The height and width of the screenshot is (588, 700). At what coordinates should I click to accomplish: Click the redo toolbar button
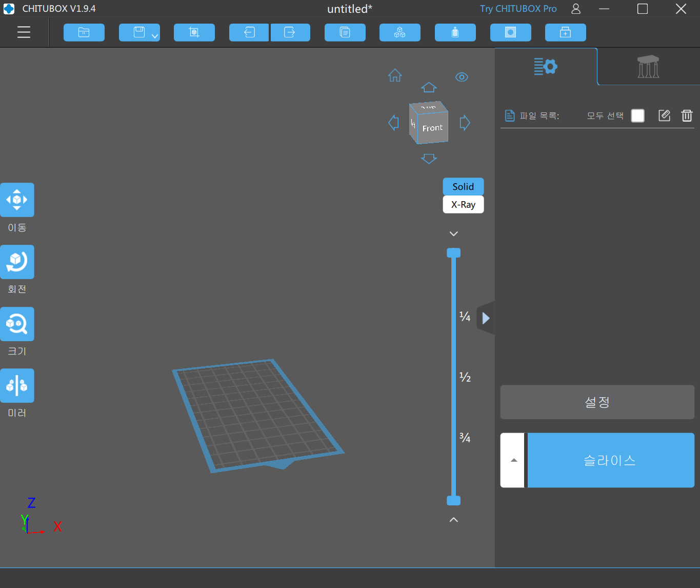click(x=290, y=32)
